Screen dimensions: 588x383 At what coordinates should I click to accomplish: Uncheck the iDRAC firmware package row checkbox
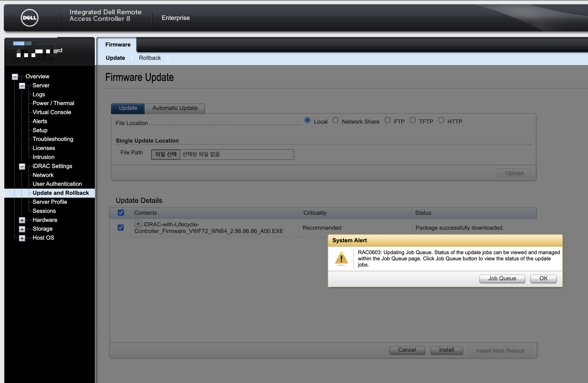click(x=121, y=228)
